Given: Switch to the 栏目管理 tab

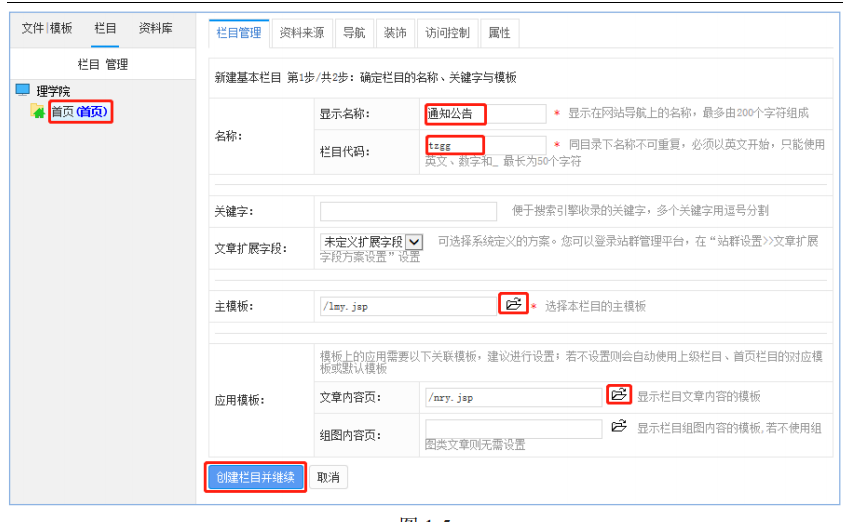Looking at the screenshot, I should pyautogui.click(x=239, y=33).
